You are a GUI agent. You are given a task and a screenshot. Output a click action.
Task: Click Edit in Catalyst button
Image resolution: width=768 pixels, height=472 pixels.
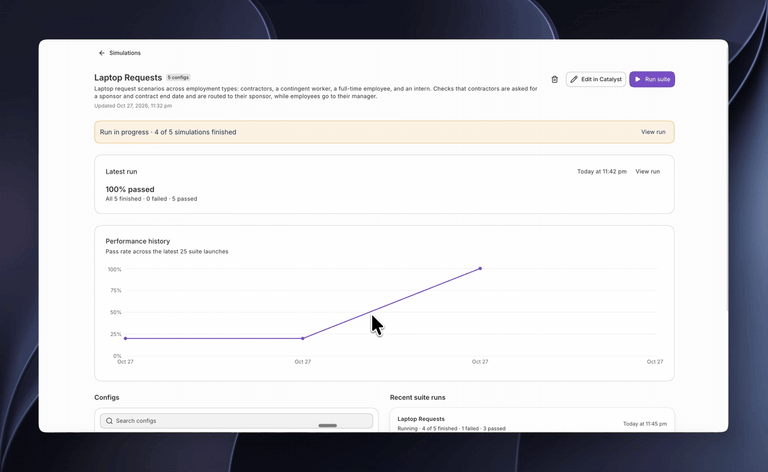pos(596,79)
